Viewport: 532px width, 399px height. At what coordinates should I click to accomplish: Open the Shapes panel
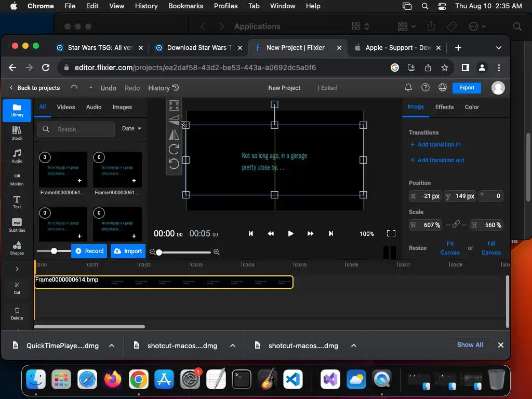(x=17, y=248)
